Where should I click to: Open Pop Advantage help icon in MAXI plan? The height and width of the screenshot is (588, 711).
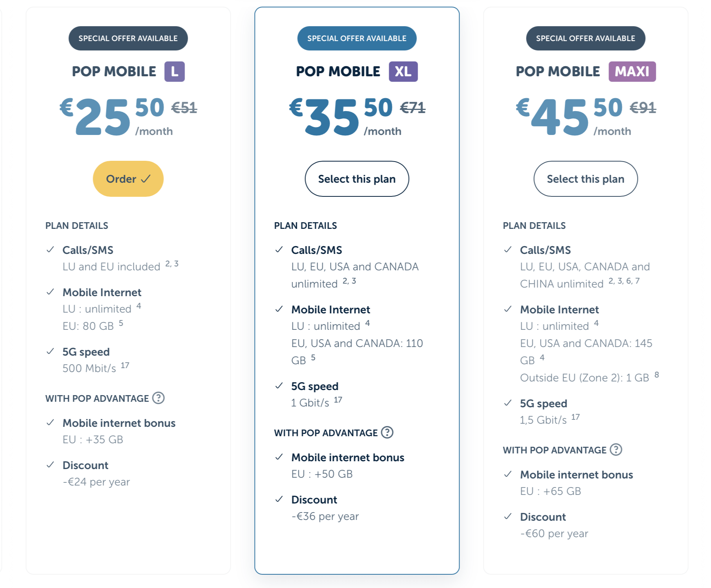pos(616,450)
